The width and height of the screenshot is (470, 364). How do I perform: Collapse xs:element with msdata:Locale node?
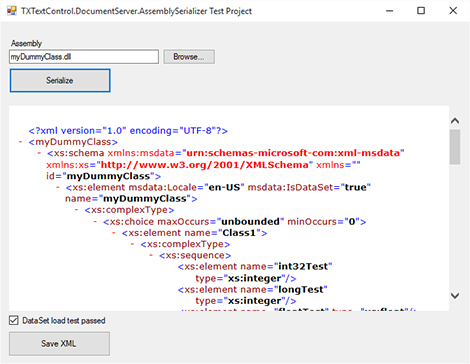(x=58, y=187)
